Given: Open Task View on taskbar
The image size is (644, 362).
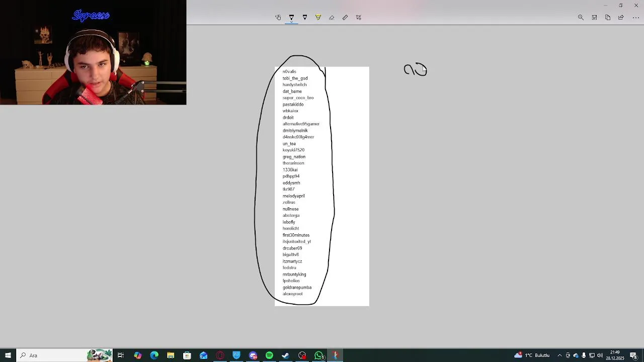Looking at the screenshot, I should (x=121, y=355).
